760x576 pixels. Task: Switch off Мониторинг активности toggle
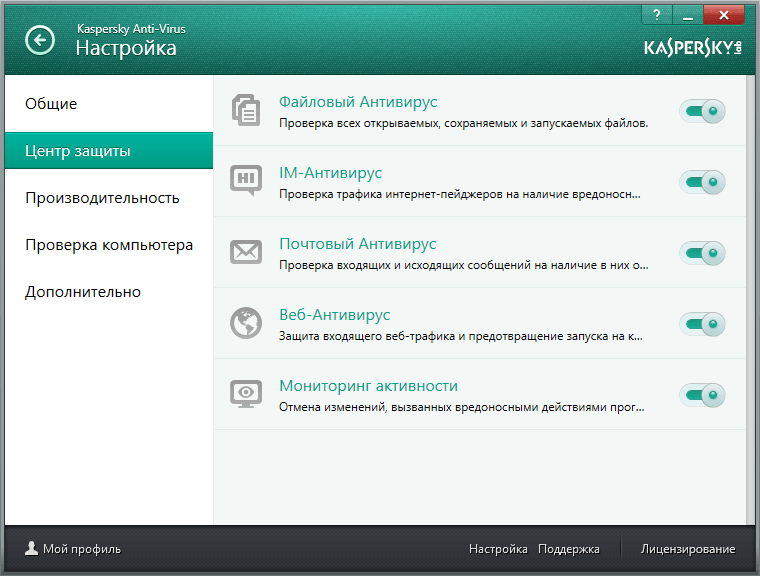coord(702,395)
